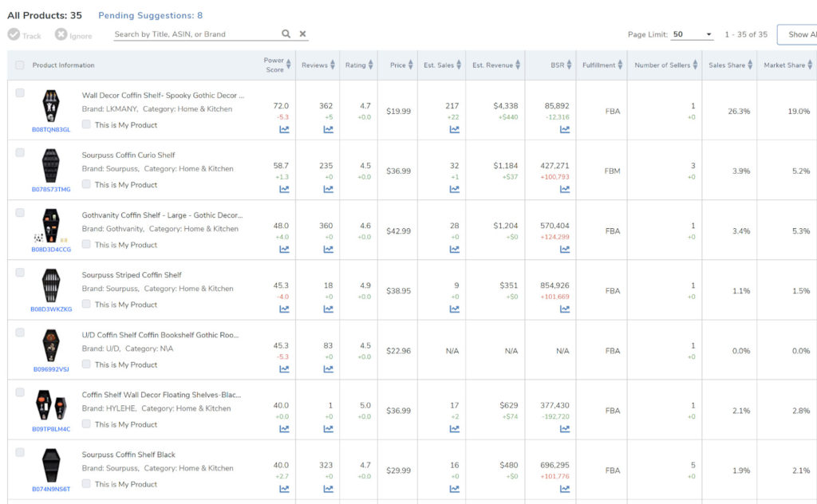Clear the search field with X icon
The image size is (817, 504).
tap(303, 34)
